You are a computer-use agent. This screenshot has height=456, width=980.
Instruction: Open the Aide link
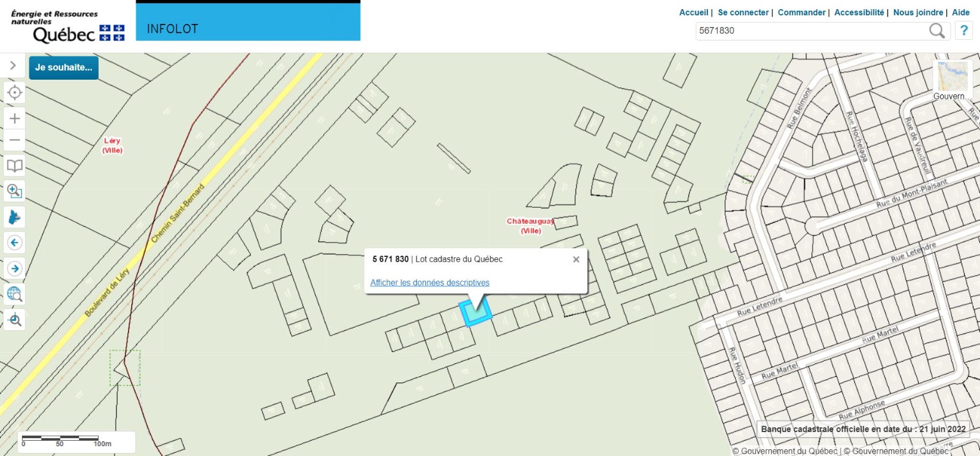[960, 12]
